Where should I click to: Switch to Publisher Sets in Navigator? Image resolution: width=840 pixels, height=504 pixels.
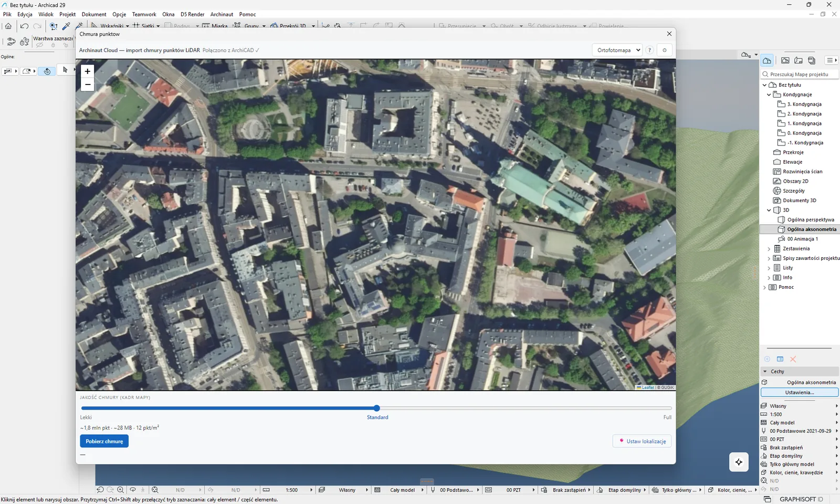point(812,60)
